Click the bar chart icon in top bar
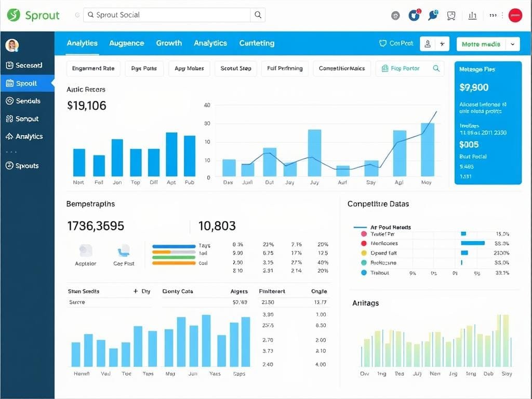The image size is (532, 399). pos(472,16)
